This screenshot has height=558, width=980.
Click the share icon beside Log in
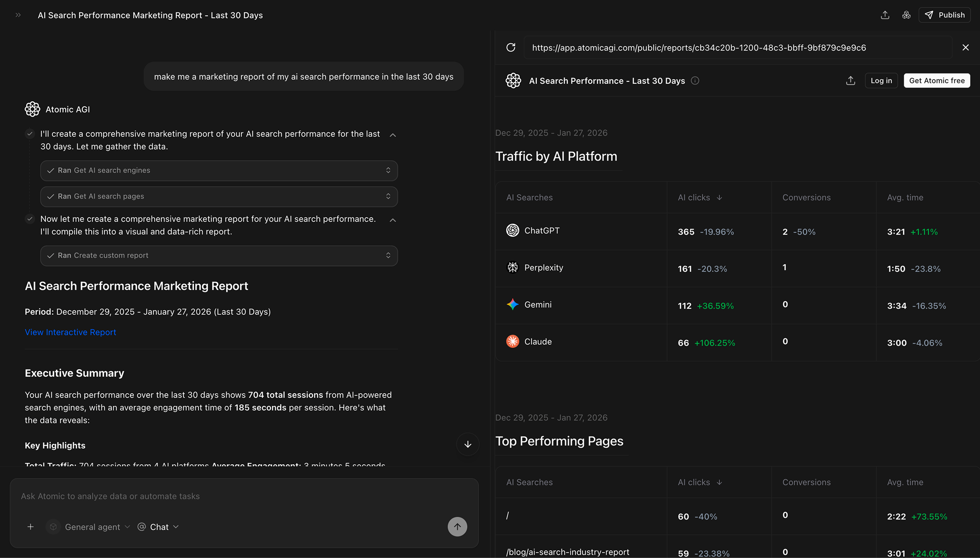[850, 80]
